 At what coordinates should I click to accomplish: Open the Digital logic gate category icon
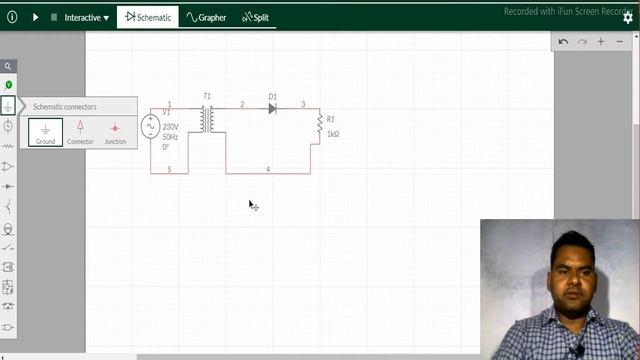click(x=8, y=327)
